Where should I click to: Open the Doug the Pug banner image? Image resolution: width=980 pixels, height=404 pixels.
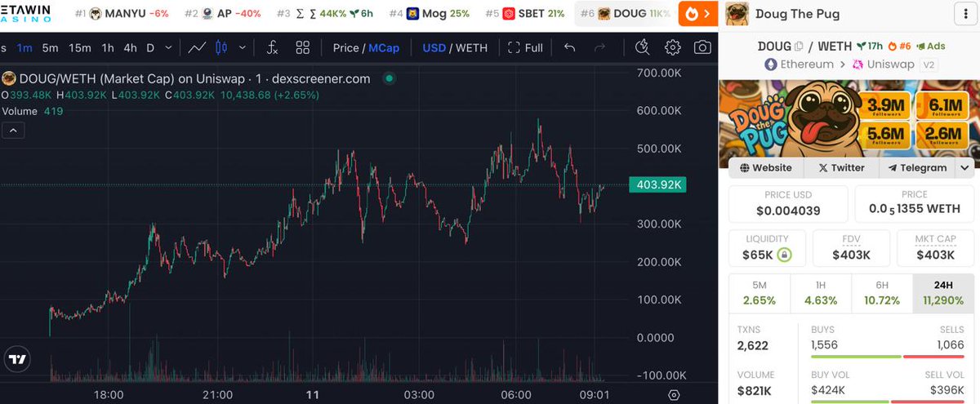(x=849, y=120)
